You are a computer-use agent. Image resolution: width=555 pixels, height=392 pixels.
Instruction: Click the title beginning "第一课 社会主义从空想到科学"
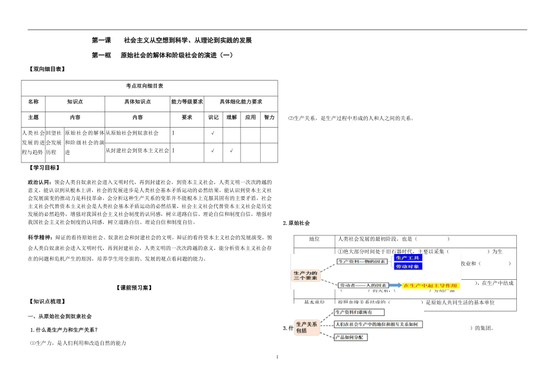coord(172,40)
